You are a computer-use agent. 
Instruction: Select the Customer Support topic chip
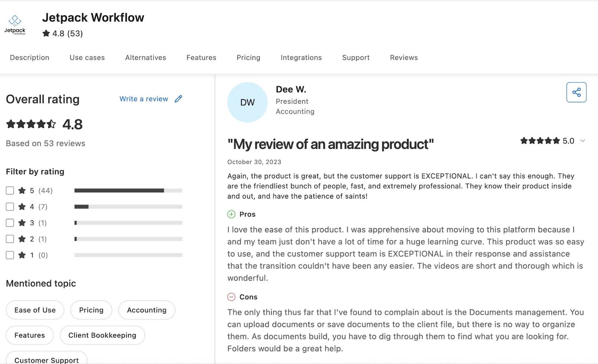[46, 360]
